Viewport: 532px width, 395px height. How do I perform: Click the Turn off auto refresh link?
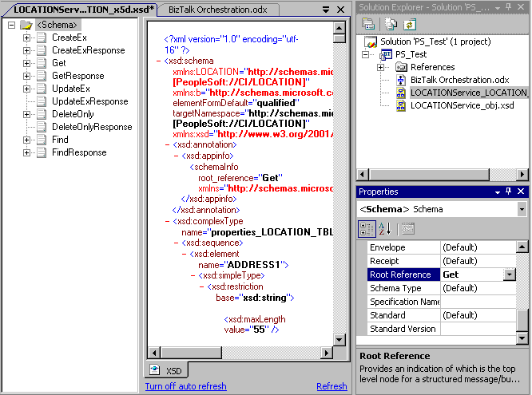pyautogui.click(x=185, y=386)
